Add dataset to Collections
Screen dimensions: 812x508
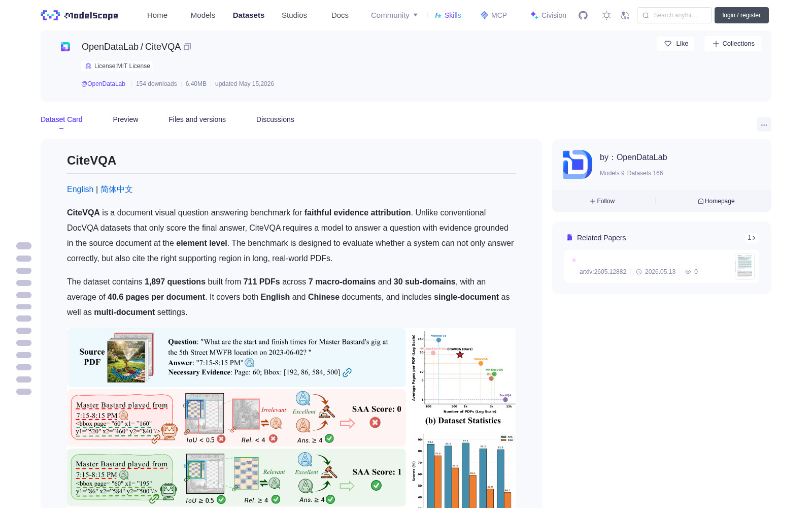click(733, 44)
